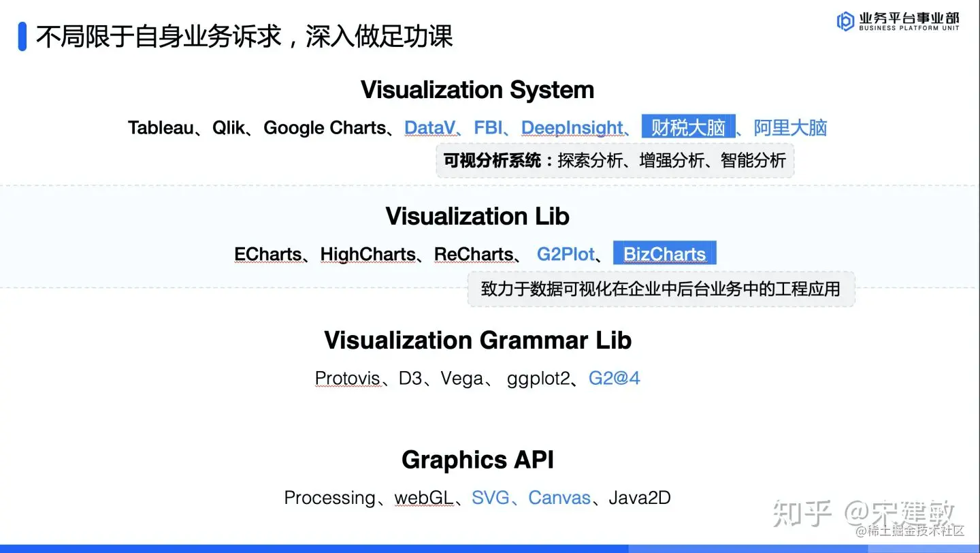Click the highlighted 财税大脑 box
Viewport: 980px width, 553px height.
pos(688,127)
